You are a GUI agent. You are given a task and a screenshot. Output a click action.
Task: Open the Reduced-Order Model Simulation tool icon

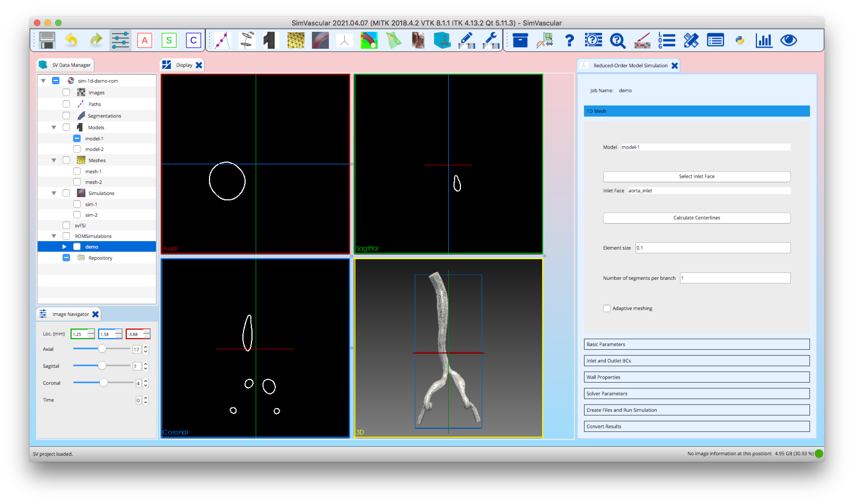point(344,40)
